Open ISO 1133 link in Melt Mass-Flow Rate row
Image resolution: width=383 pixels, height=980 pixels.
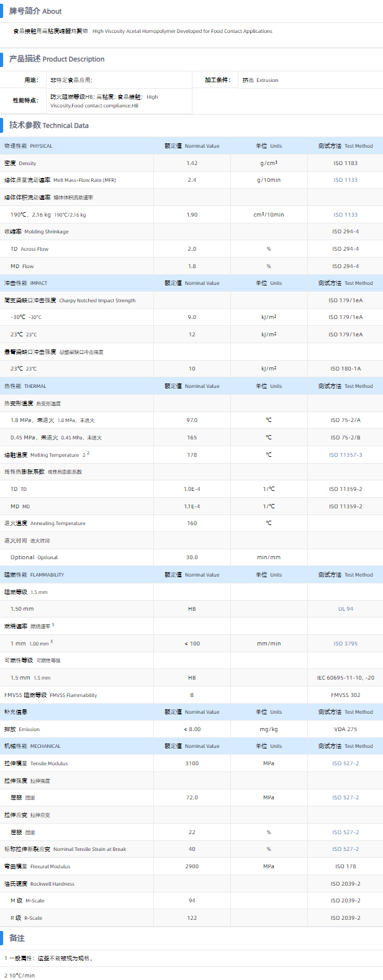[345, 180]
